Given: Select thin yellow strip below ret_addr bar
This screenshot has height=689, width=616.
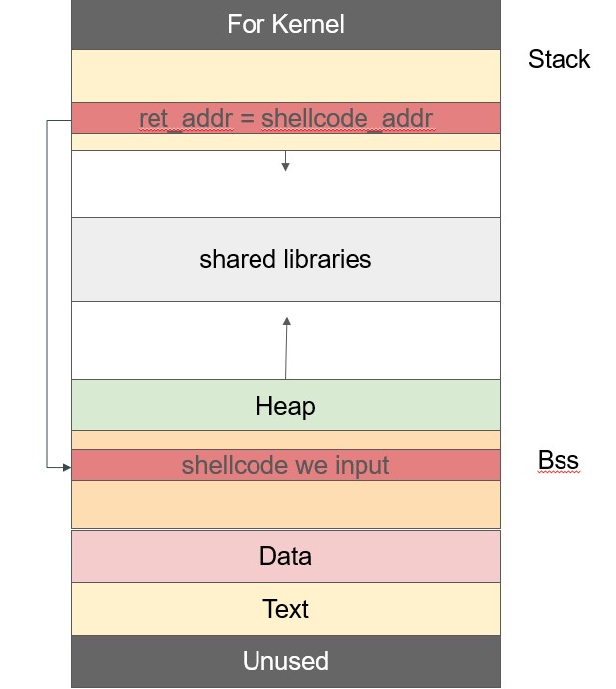Looking at the screenshot, I should (286, 142).
